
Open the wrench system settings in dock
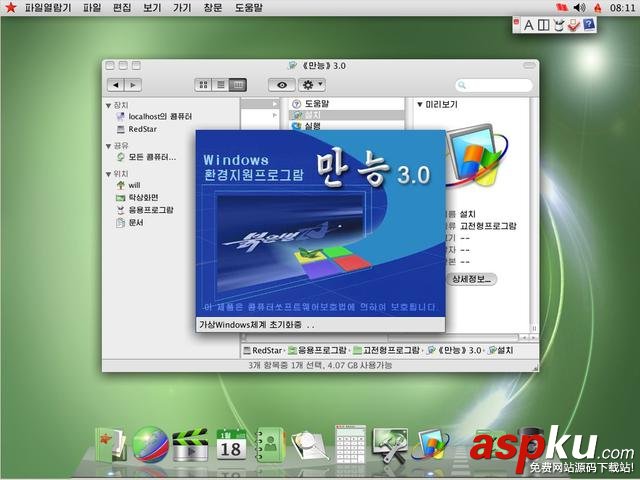point(390,445)
